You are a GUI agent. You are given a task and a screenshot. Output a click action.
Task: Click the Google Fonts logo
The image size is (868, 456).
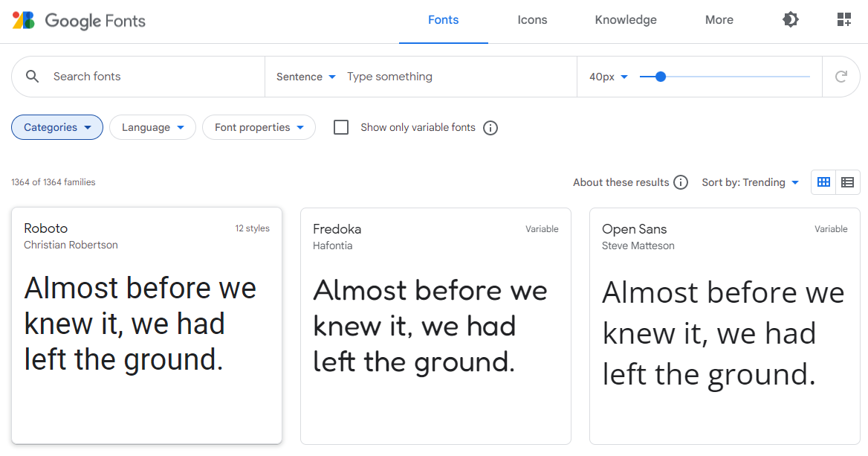click(79, 20)
